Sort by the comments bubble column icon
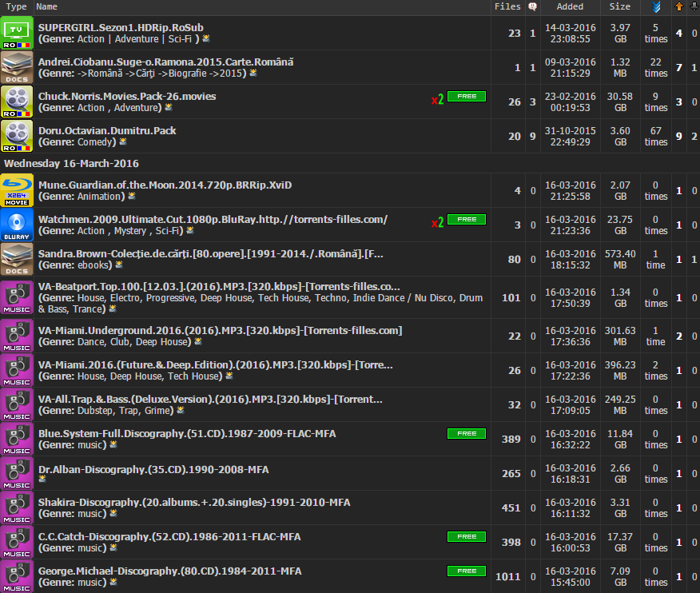 pos(532,6)
